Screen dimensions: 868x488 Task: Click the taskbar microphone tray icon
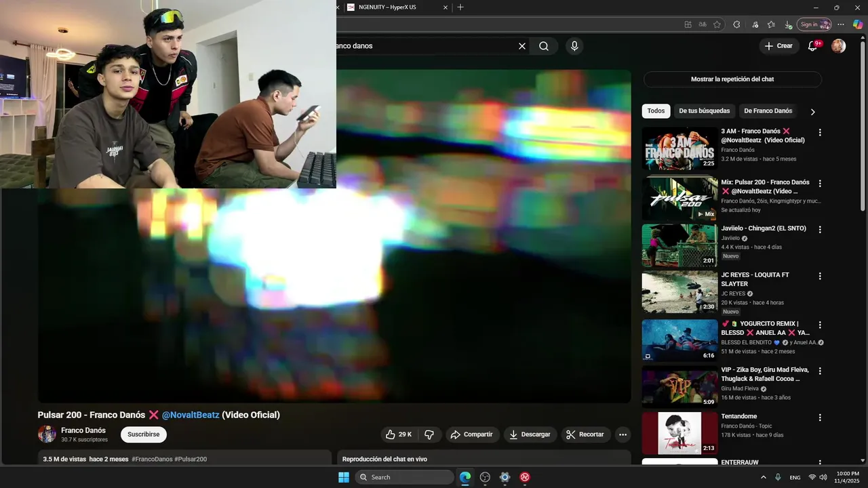click(x=778, y=477)
